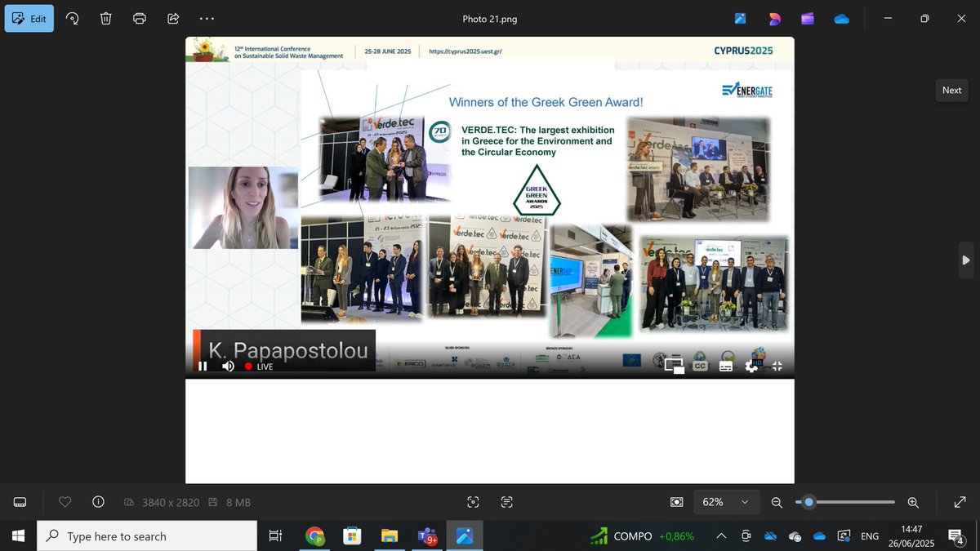Print the photo via the printer icon
Viewport: 980px width, 551px height.
coord(140,18)
